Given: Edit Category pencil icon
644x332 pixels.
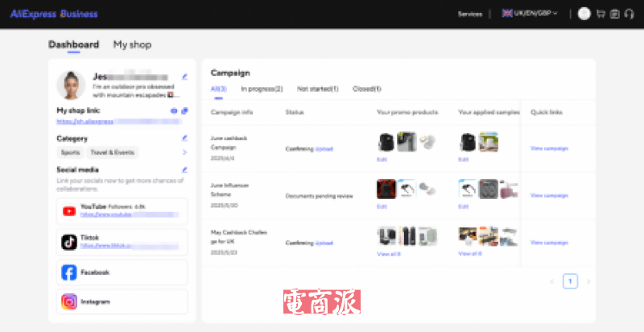Looking at the screenshot, I should tap(184, 138).
